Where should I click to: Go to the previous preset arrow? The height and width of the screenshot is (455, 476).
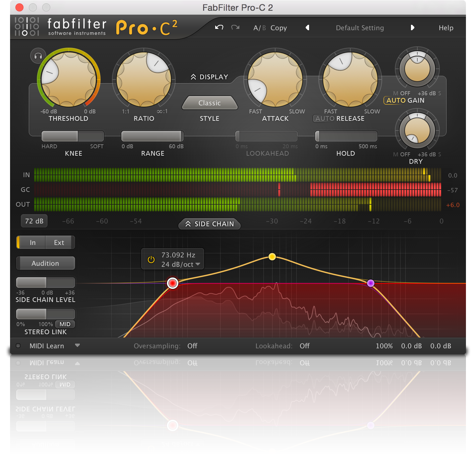coord(307,28)
